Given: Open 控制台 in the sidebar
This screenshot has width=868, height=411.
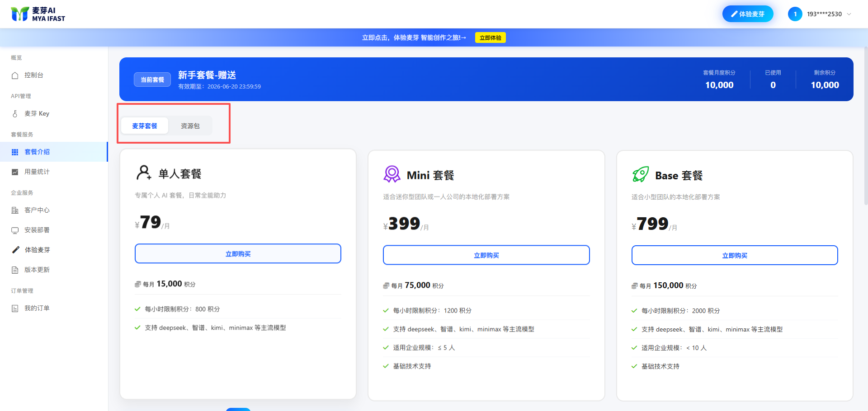Looking at the screenshot, I should click(x=54, y=75).
